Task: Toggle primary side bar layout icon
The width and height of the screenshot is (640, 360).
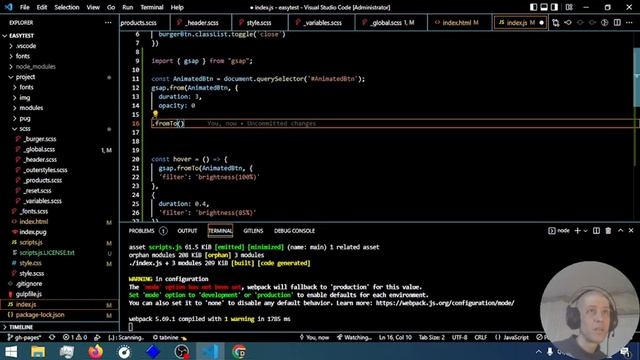Action: 533,7
